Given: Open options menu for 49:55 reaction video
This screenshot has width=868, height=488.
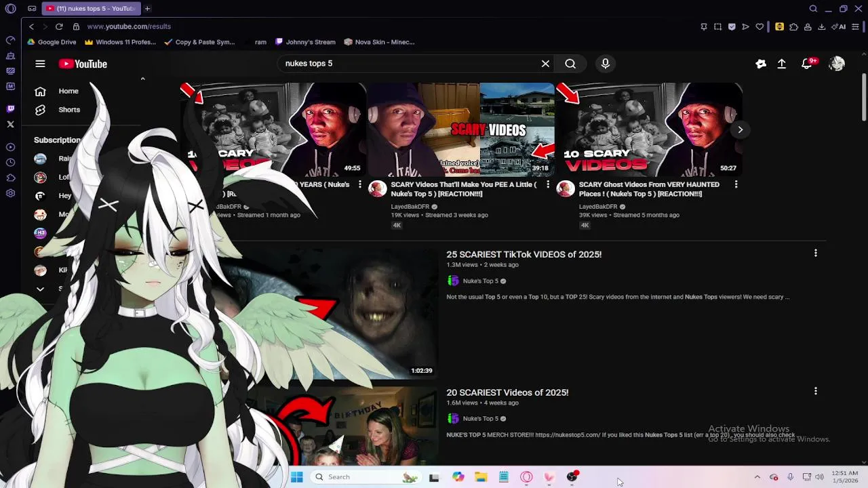Looking at the screenshot, I should point(360,184).
